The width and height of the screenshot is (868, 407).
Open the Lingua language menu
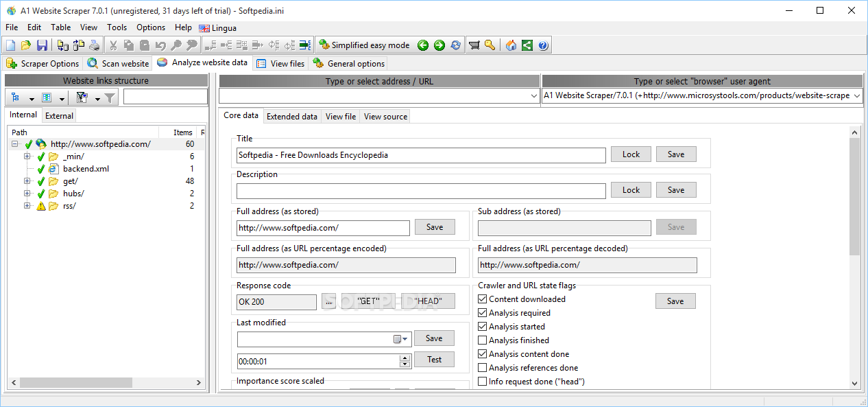tap(218, 27)
